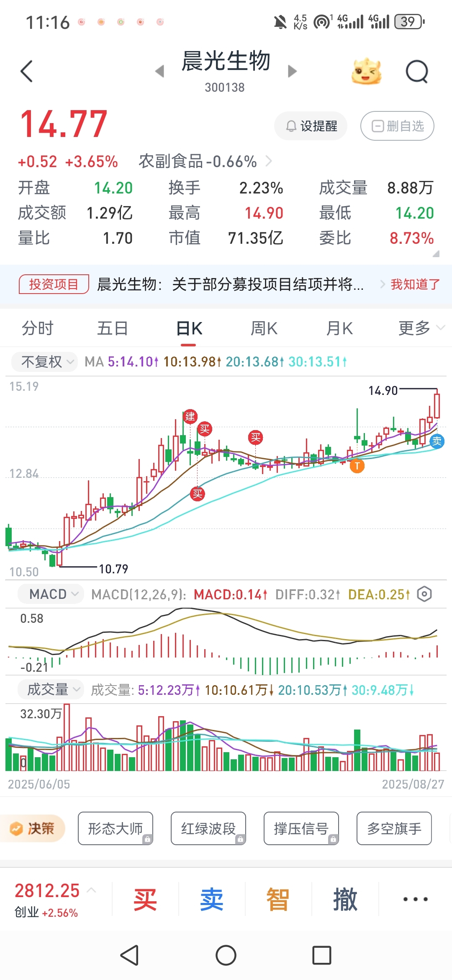
Task: Expand the 创业 index 2812.25 panel
Action: tap(55, 899)
